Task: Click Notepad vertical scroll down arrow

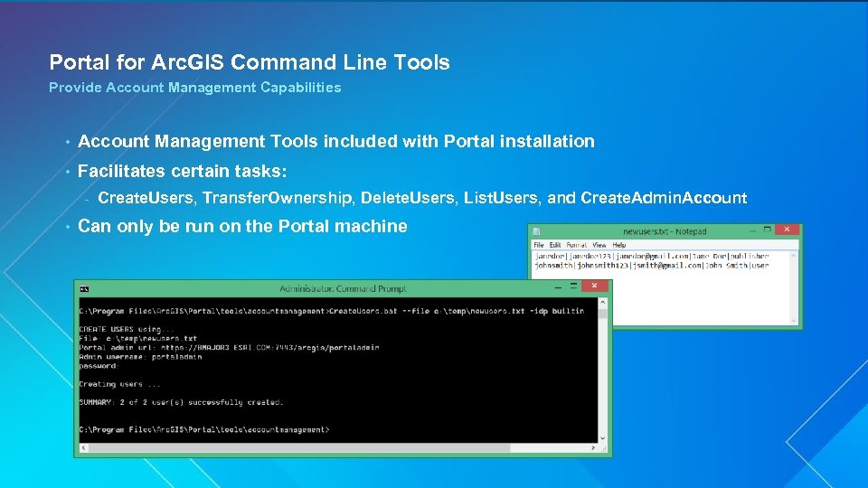Action: [x=793, y=320]
